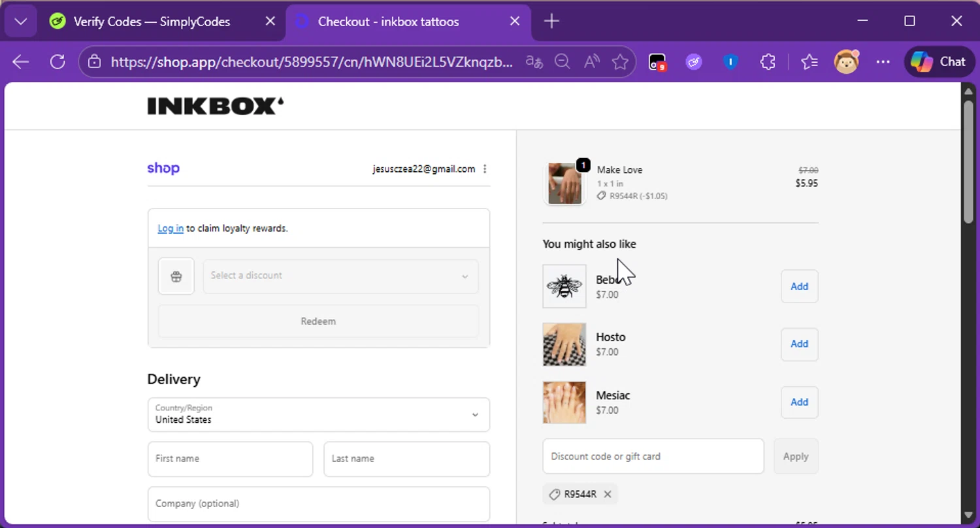The height and width of the screenshot is (528, 980).
Task: Click the Bebo bee thumbnail
Action: (x=564, y=286)
